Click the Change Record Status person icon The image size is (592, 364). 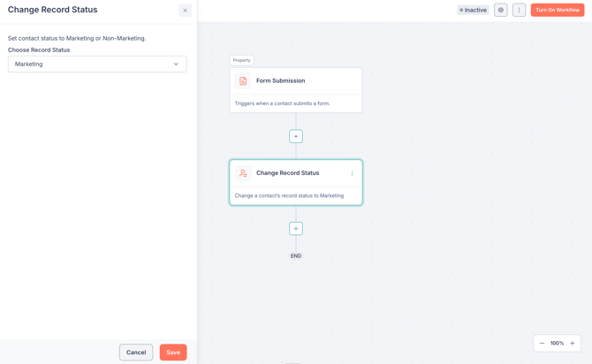tap(243, 173)
